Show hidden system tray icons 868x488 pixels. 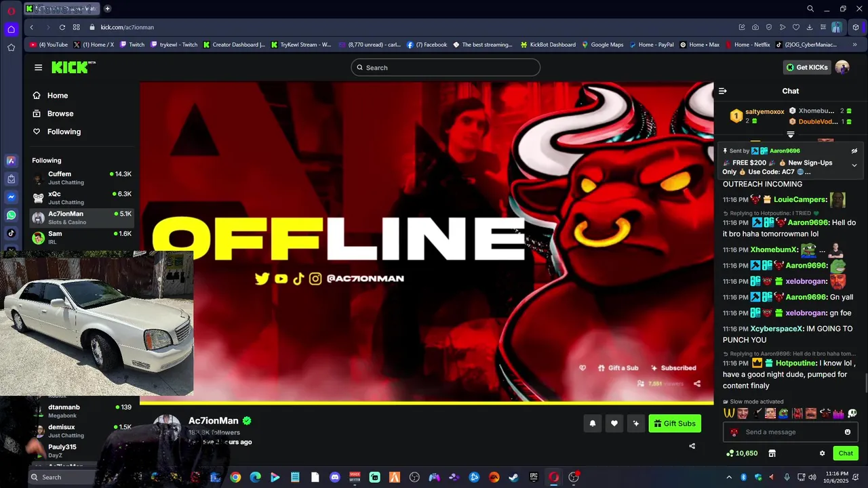pyautogui.click(x=729, y=477)
